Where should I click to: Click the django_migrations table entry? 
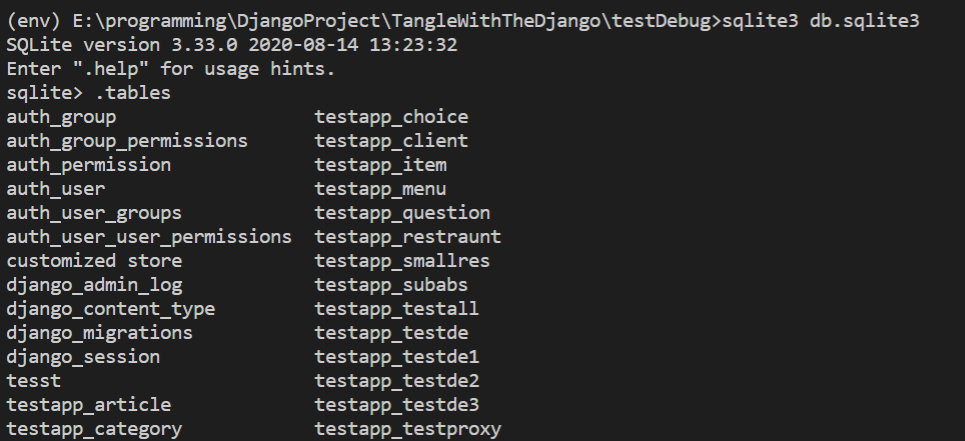100,333
